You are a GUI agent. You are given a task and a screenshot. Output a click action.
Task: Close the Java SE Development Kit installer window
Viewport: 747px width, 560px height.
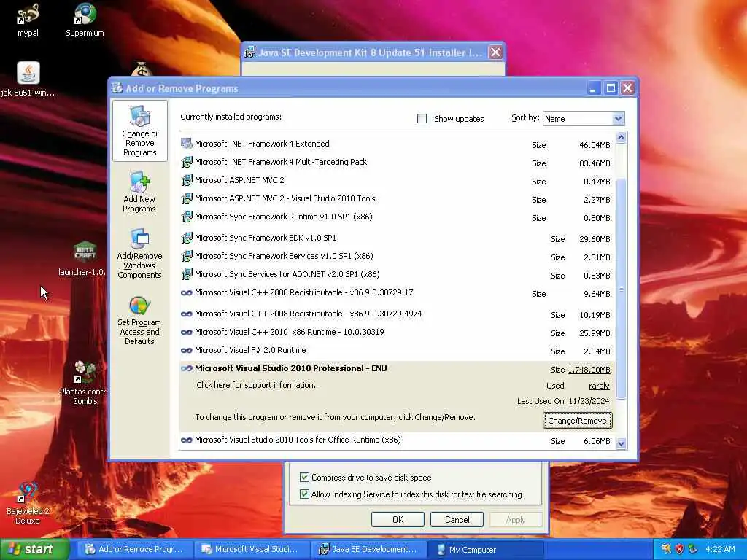(x=495, y=52)
